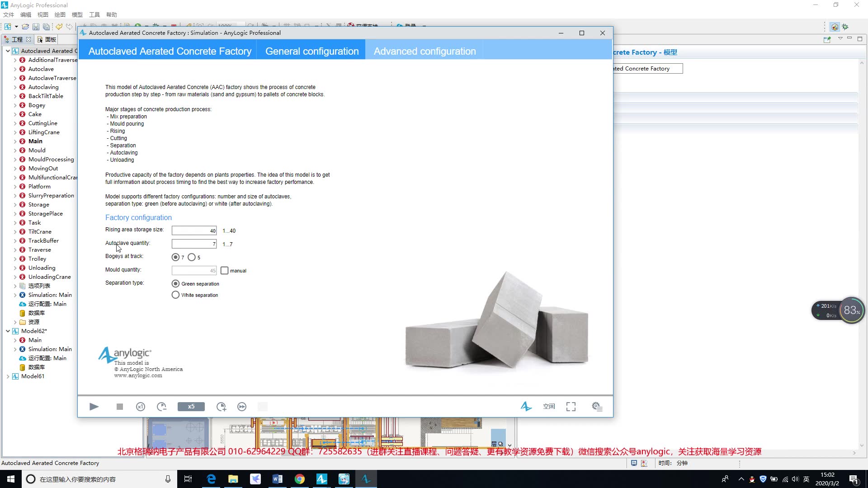The image size is (868, 488).
Task: Click the AnyLogic logo in simulation control bar
Action: tap(526, 407)
